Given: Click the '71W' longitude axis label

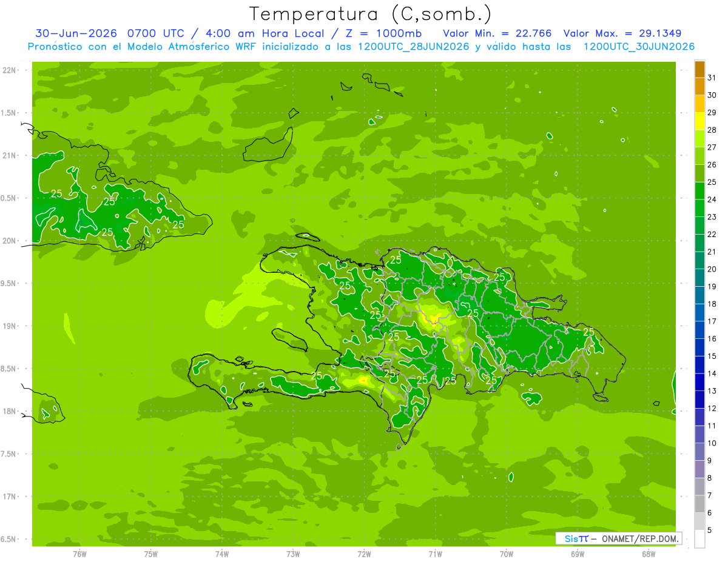Looking at the screenshot, I should point(435,554).
